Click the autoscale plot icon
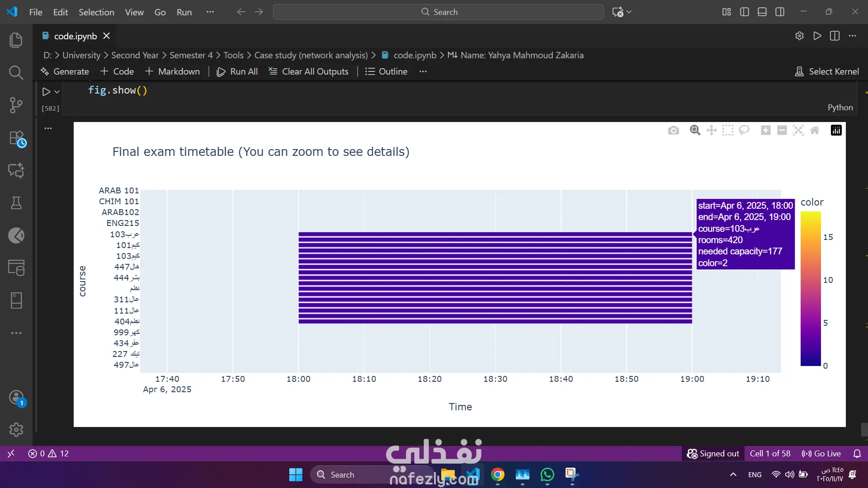This screenshot has height=488, width=868. (x=798, y=131)
